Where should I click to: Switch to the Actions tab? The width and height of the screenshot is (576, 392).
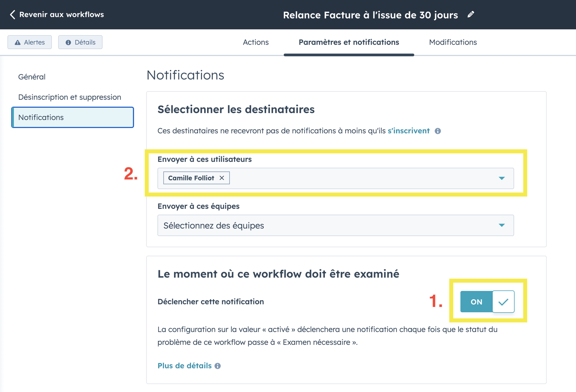256,42
